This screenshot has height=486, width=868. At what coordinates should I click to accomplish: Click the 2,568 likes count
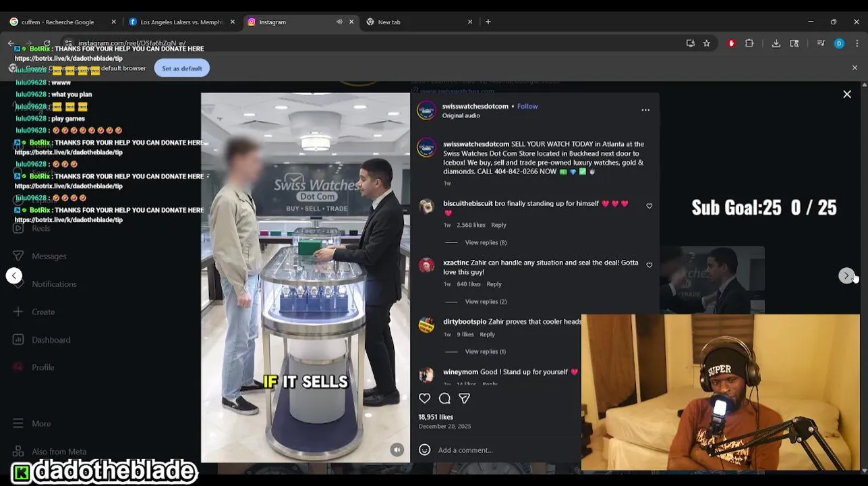[x=471, y=225]
